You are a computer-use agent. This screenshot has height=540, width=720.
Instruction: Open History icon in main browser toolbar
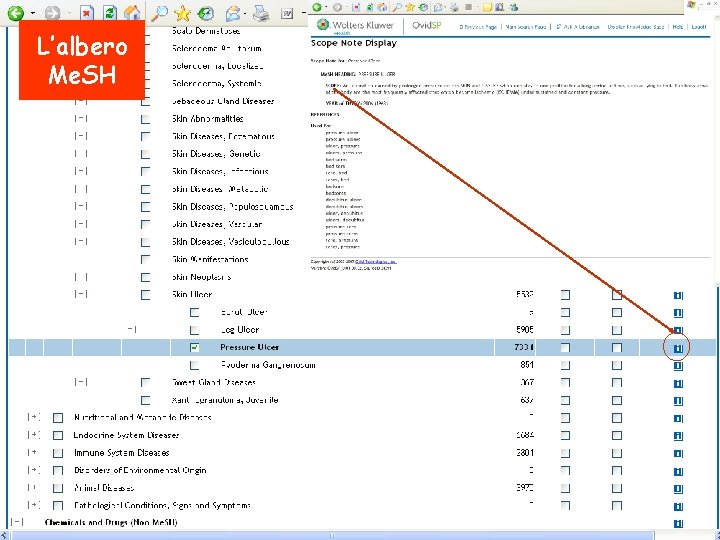(x=206, y=13)
